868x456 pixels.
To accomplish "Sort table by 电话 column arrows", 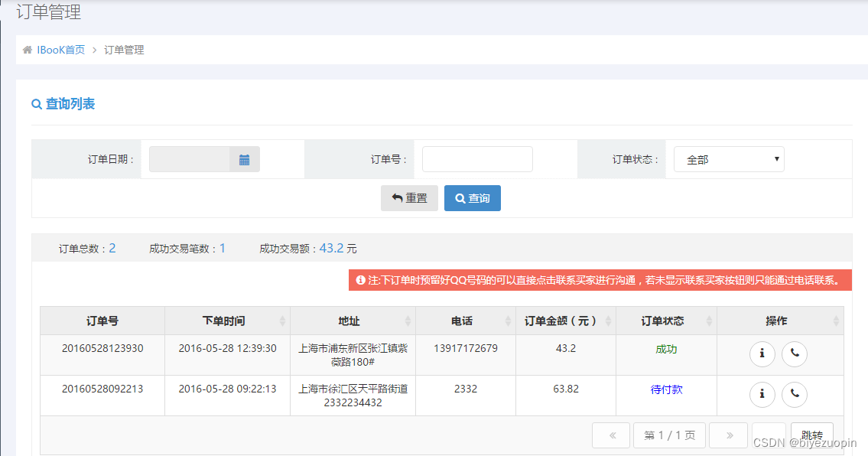I will coord(508,321).
